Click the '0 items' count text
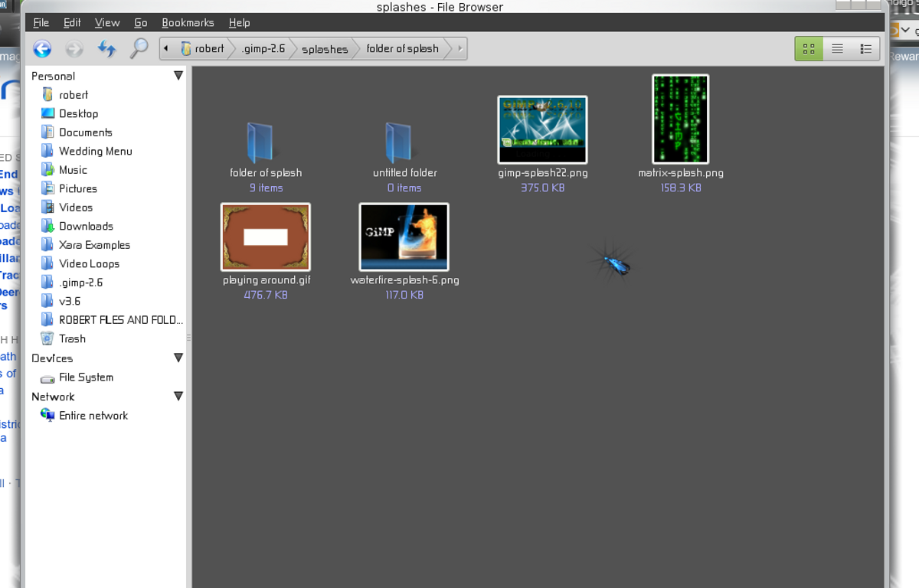This screenshot has height=588, width=919. click(x=404, y=188)
